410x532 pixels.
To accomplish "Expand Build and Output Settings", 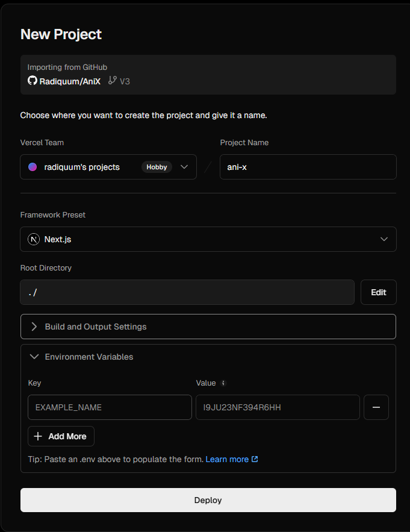I will pos(208,327).
